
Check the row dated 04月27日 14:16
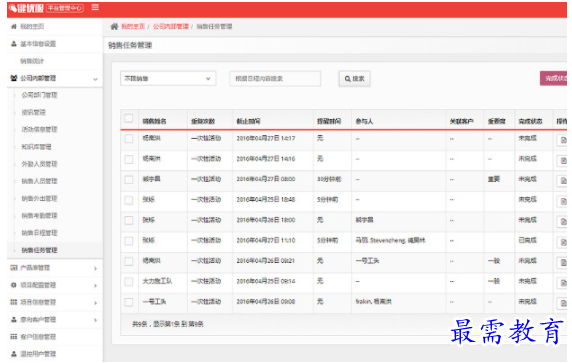[128, 159]
